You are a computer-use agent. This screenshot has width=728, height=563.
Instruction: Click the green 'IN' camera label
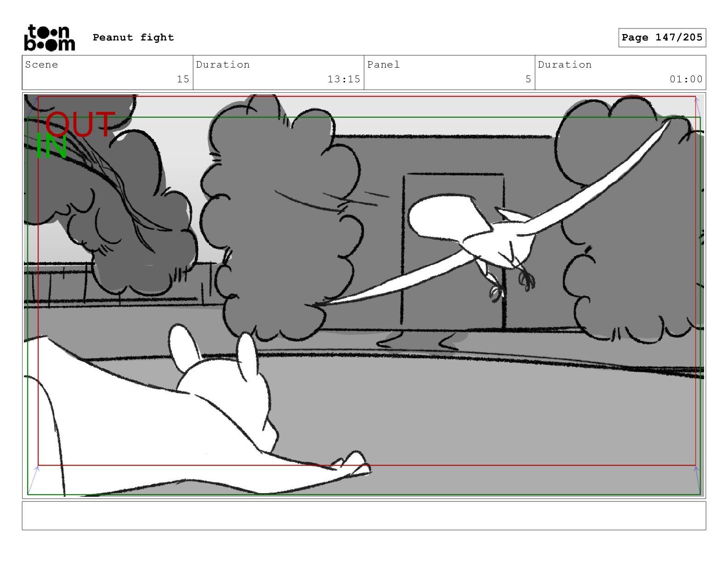51,146
